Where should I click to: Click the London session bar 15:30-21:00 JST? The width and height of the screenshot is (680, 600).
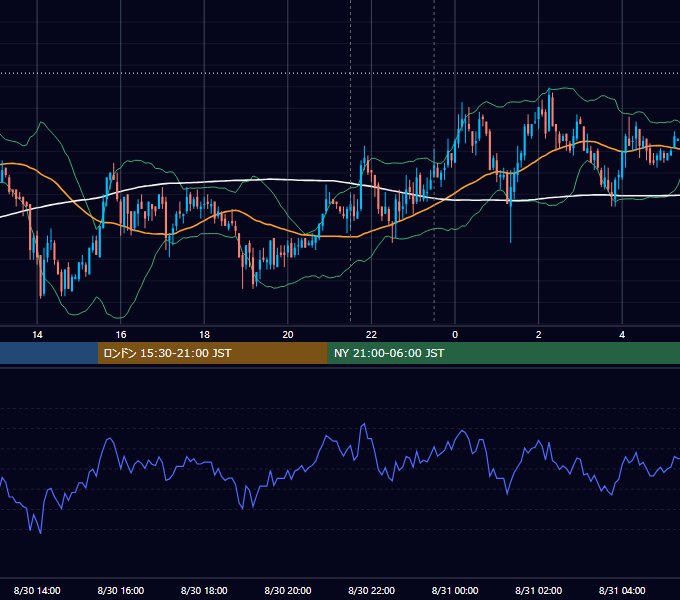[x=212, y=353]
